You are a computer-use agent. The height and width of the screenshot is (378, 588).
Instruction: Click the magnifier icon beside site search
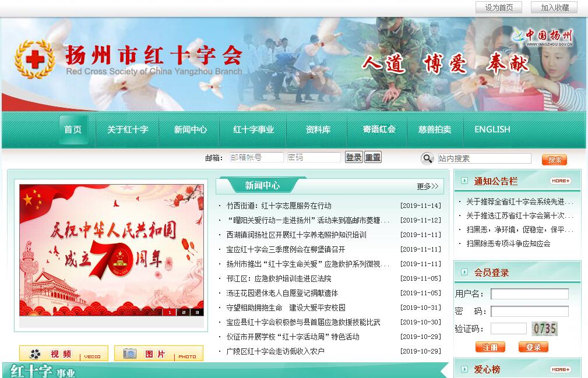428,158
